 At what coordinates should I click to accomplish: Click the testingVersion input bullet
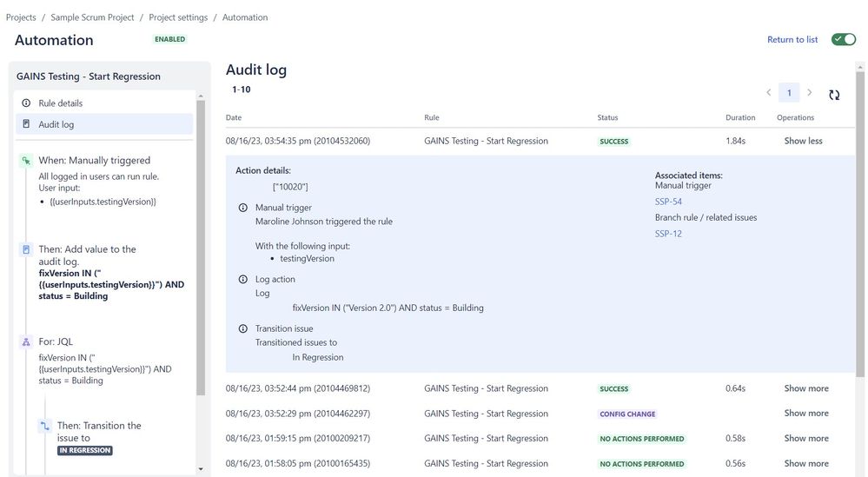tap(307, 258)
